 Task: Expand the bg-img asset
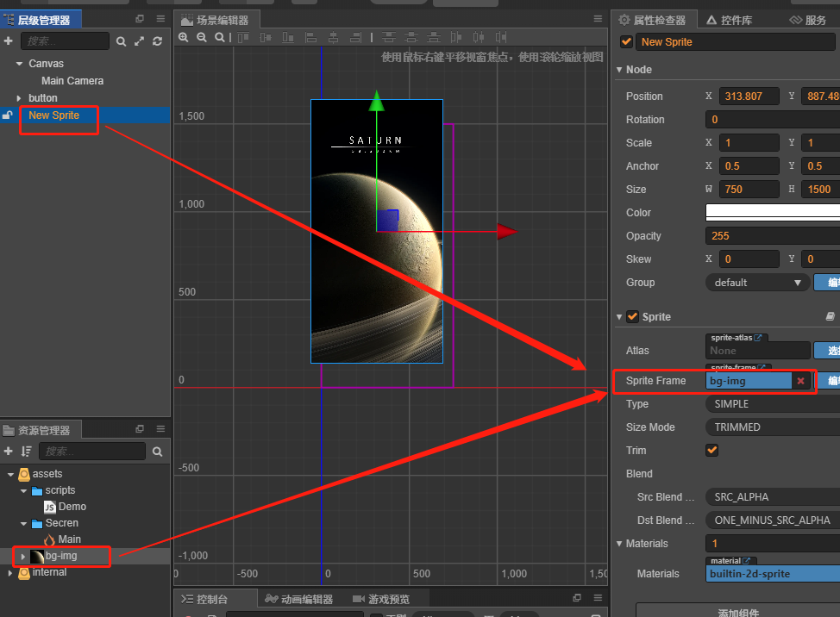(23, 557)
